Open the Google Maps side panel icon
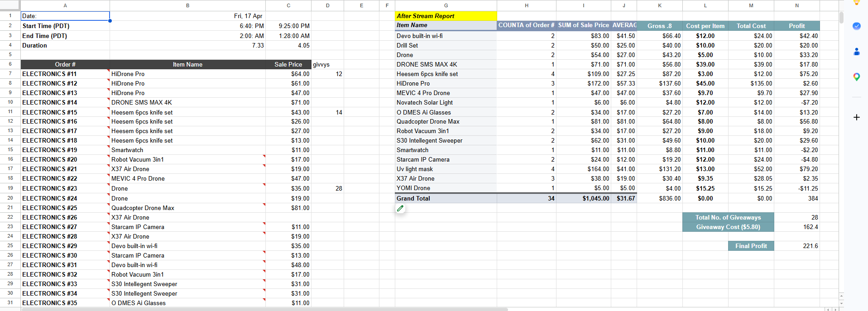Viewport: 868px width, 311px height. [856, 77]
